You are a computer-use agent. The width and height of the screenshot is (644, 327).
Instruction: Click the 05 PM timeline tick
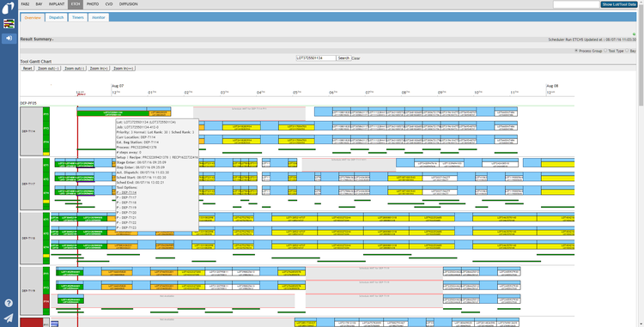pos(296,93)
